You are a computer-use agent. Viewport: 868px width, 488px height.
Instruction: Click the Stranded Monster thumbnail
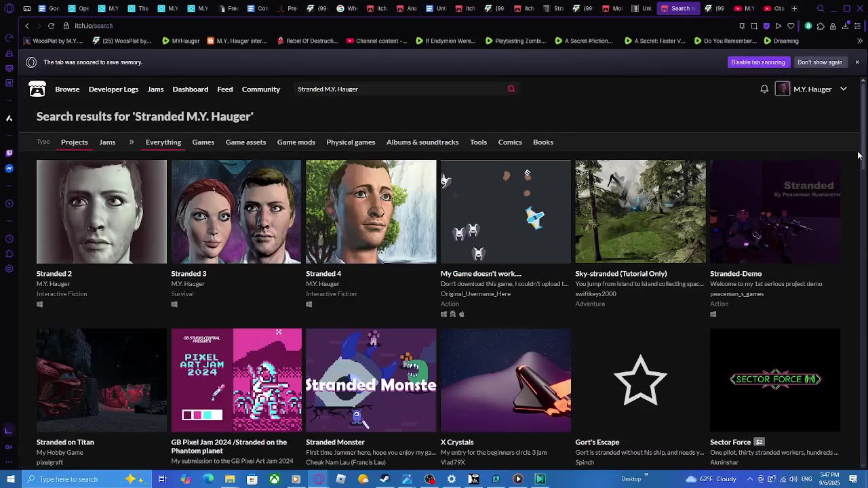(371, 380)
